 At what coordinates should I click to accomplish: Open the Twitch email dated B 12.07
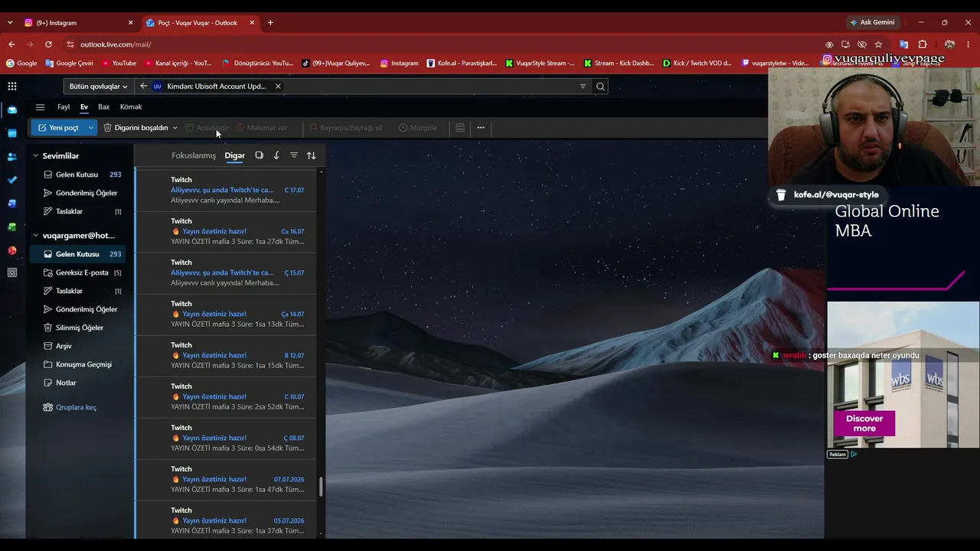pos(226,355)
